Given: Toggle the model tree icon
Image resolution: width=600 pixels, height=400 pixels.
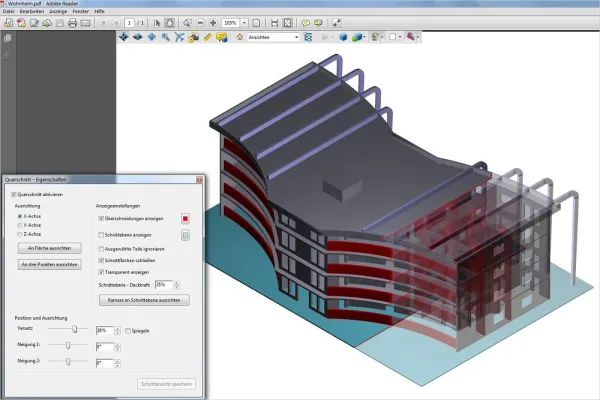Looking at the screenshot, I should pyautogui.click(x=309, y=37).
